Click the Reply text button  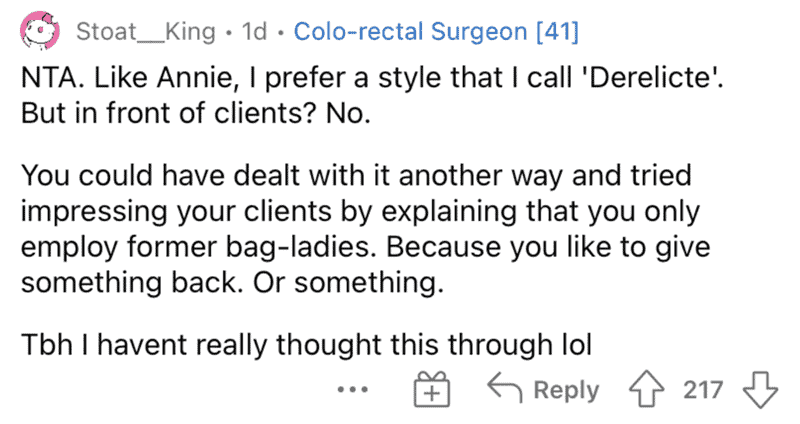[x=566, y=391]
